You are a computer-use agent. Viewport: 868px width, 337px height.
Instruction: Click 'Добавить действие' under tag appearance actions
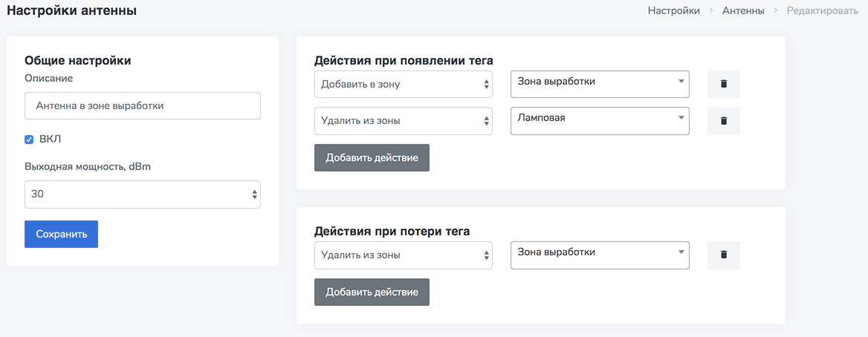(372, 158)
